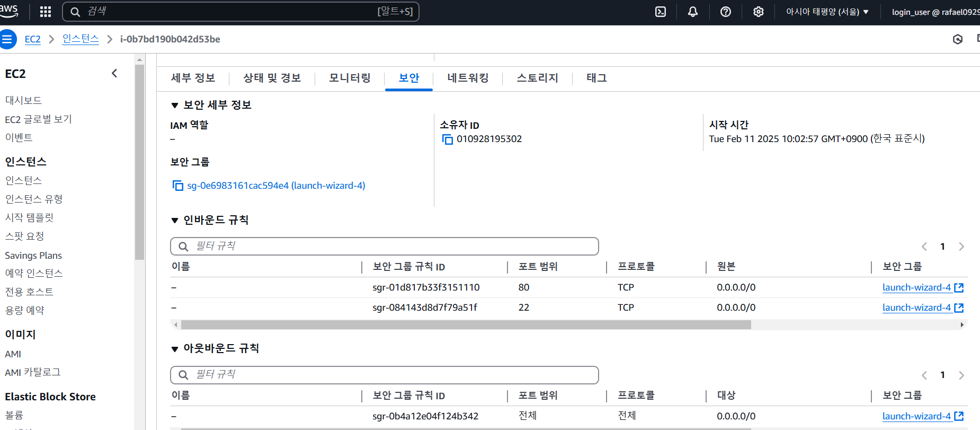Image resolution: width=980 pixels, height=430 pixels.
Task: Sort inbound rules by 포트 범위 header
Action: pyautogui.click(x=538, y=267)
